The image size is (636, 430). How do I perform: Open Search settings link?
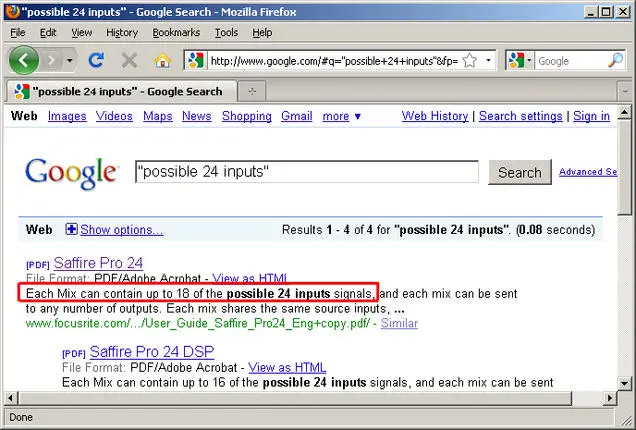point(520,116)
